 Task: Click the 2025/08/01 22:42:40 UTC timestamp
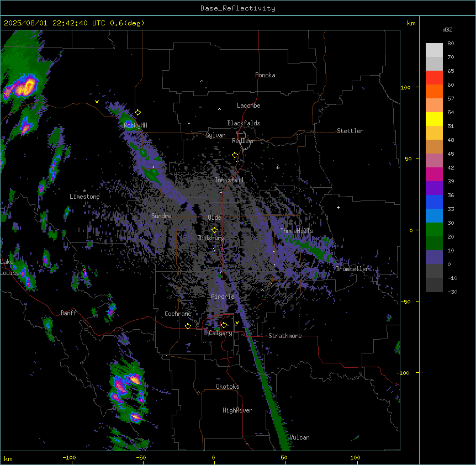point(55,23)
